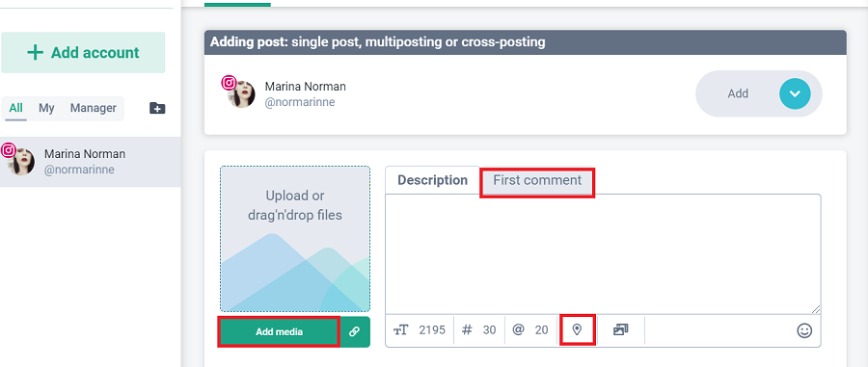Click the hashtag counter icon
This screenshot has width=868, height=367.
coord(467,330)
